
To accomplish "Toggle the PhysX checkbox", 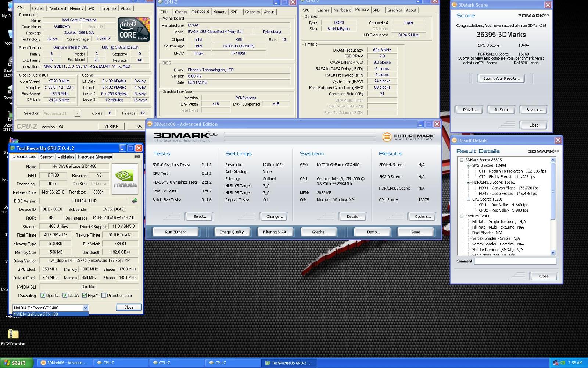I will tap(85, 295).
